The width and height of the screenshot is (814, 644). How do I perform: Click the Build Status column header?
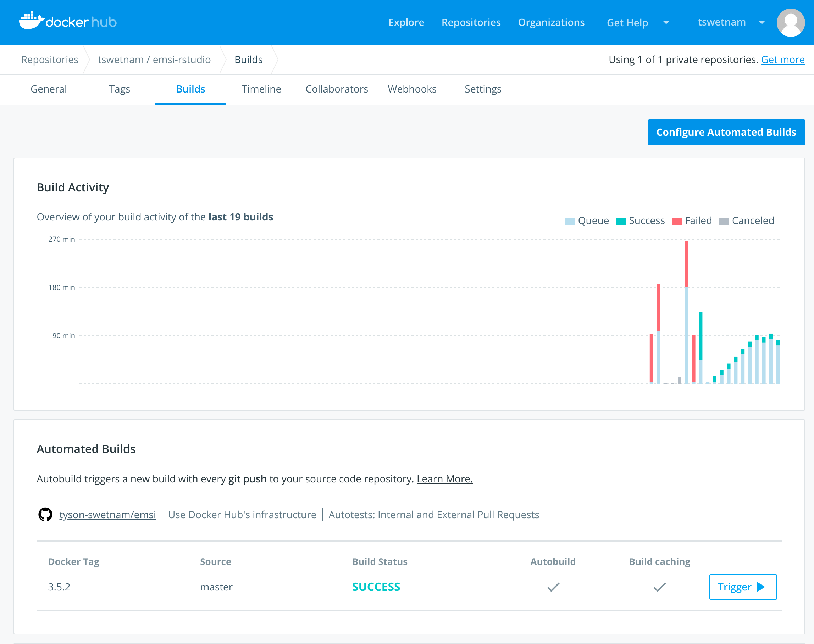380,561
